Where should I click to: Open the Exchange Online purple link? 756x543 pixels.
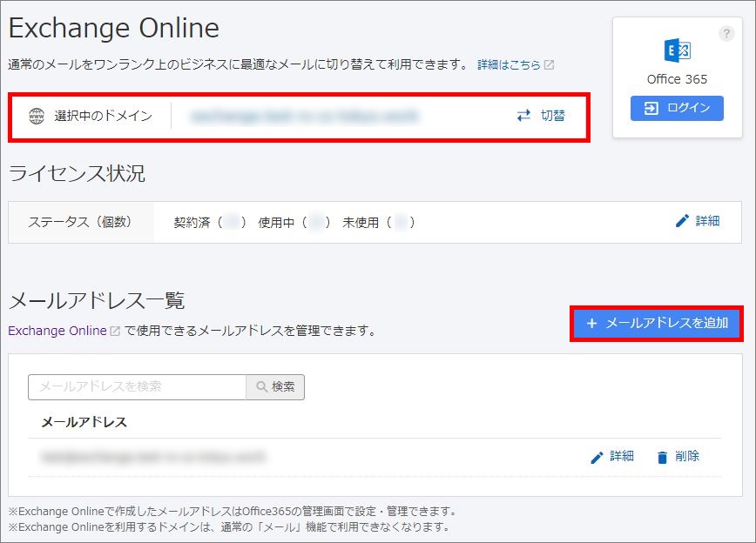pos(57,331)
